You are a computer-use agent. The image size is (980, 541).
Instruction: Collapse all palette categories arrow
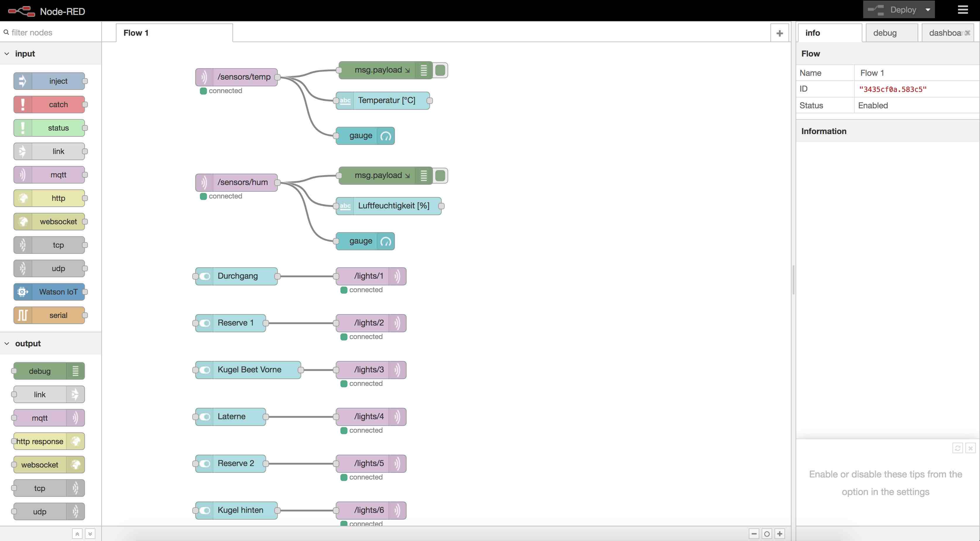[x=77, y=534]
